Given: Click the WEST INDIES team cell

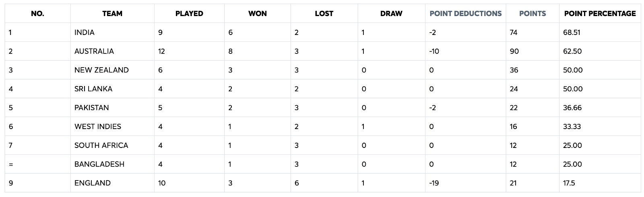Looking at the screenshot, I should pos(98,127).
